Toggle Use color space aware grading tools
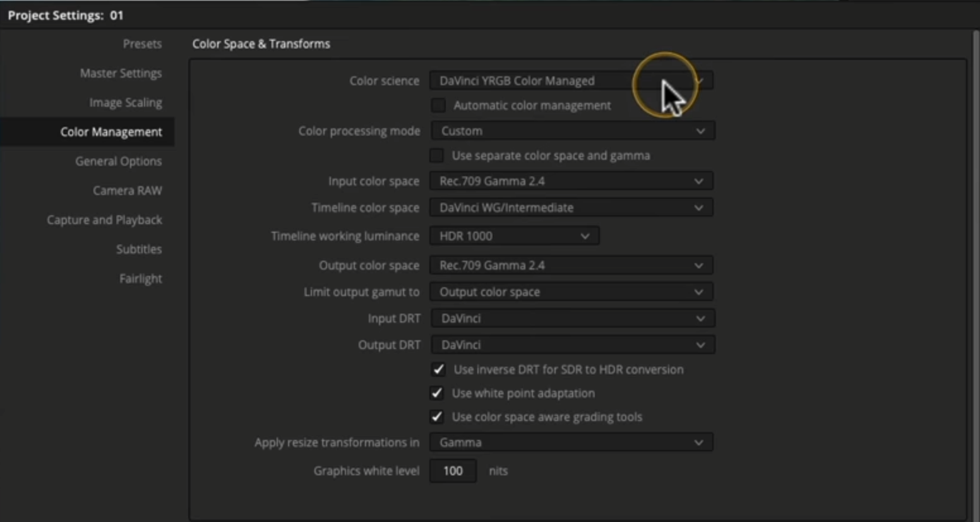 [437, 417]
